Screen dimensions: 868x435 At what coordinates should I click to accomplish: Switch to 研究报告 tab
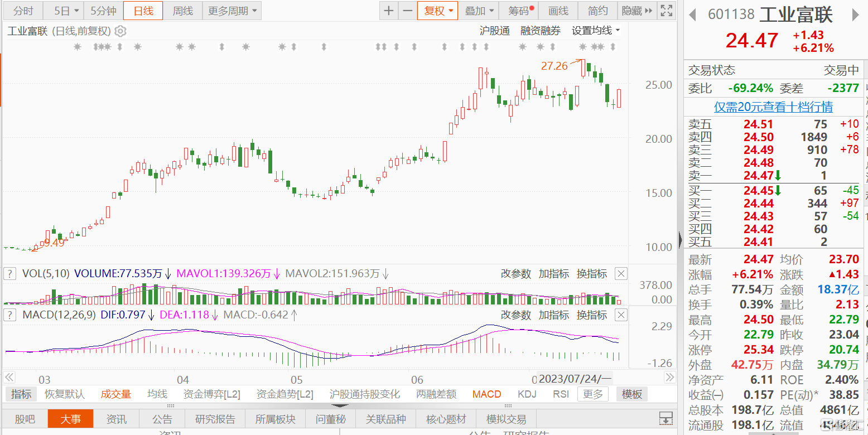(215, 419)
